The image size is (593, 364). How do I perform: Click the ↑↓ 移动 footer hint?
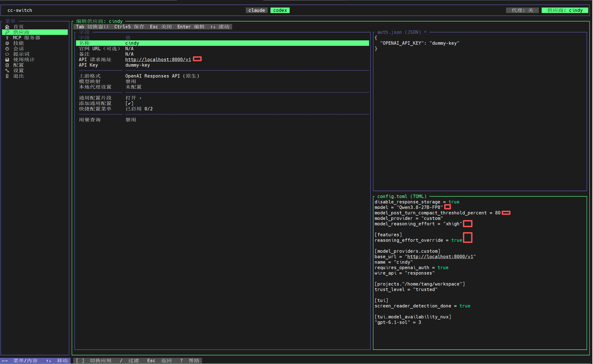click(x=57, y=361)
